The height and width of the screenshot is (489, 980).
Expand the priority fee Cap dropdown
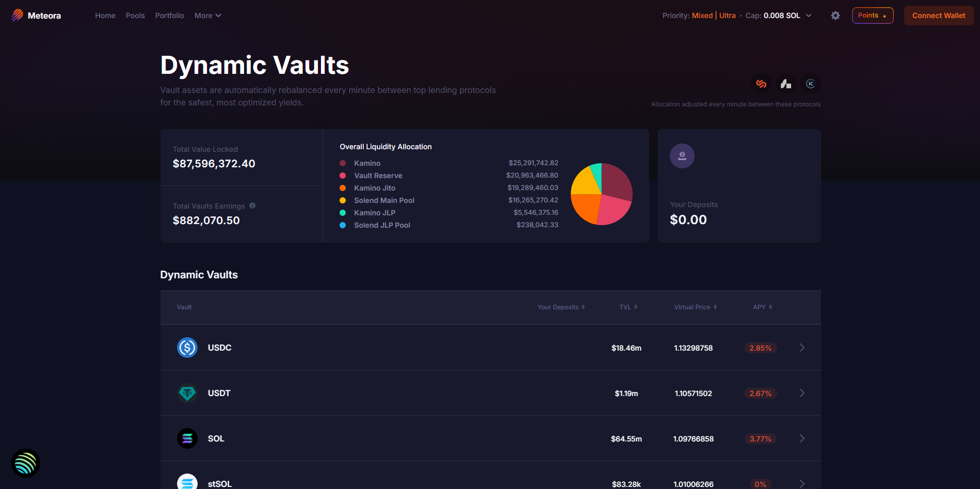808,15
